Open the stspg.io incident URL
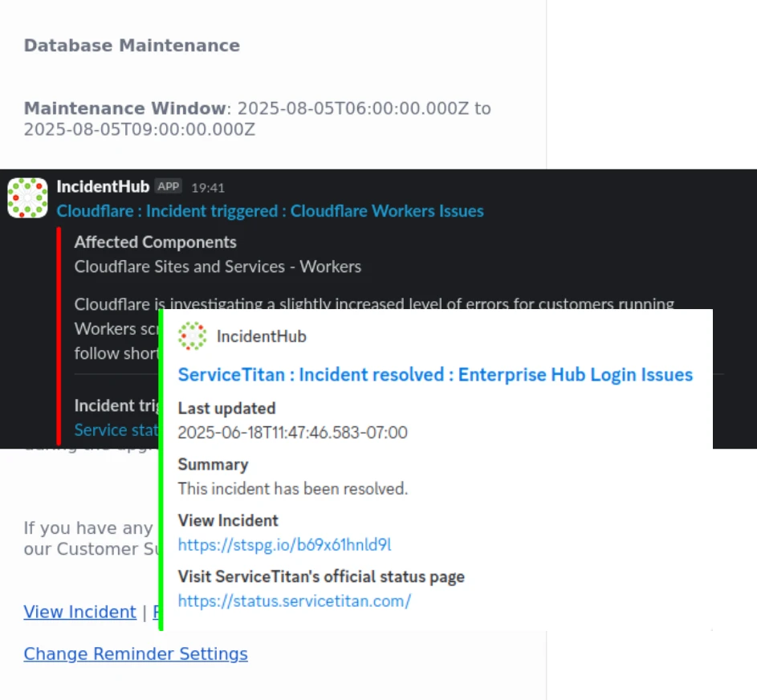This screenshot has width=757, height=700. click(284, 544)
